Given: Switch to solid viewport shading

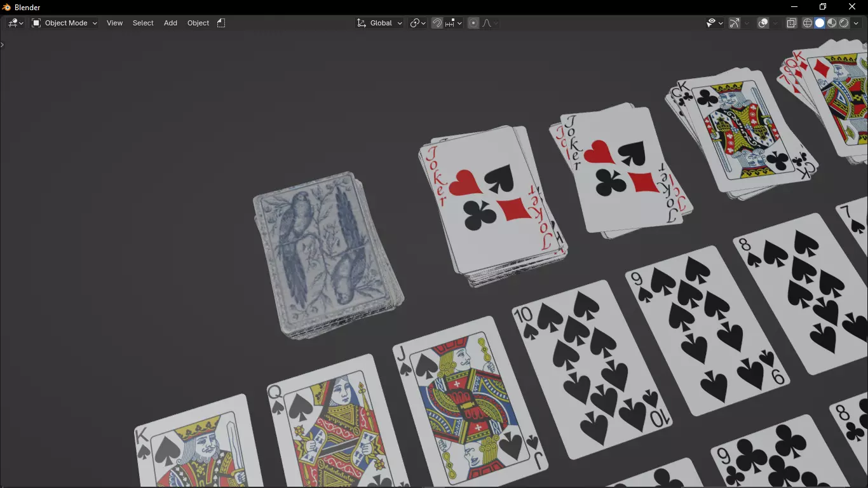Looking at the screenshot, I should [820, 23].
